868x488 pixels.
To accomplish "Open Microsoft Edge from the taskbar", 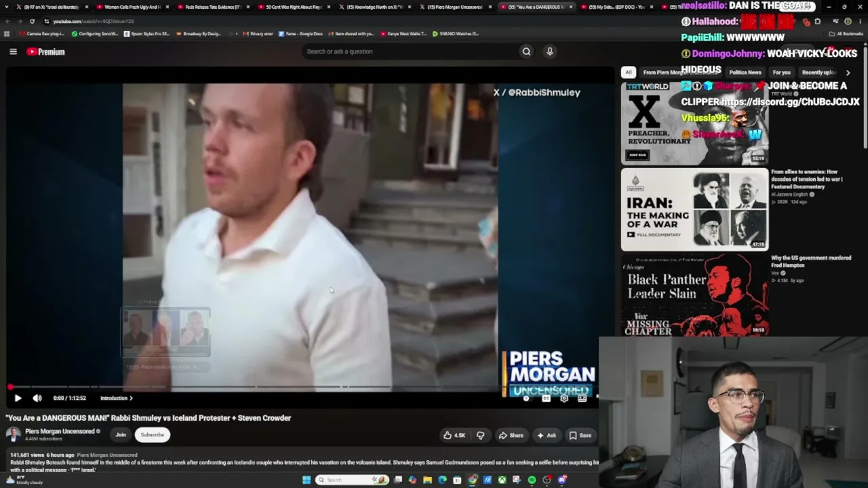I will point(442,480).
